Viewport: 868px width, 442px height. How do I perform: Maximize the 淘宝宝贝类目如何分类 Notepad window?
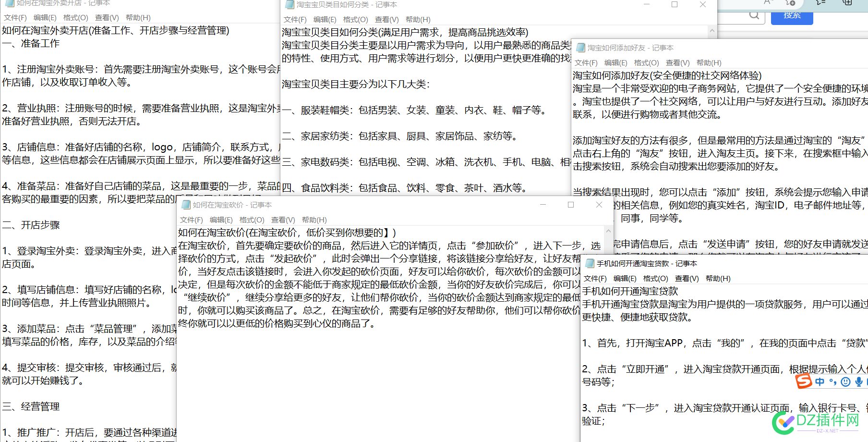675,5
